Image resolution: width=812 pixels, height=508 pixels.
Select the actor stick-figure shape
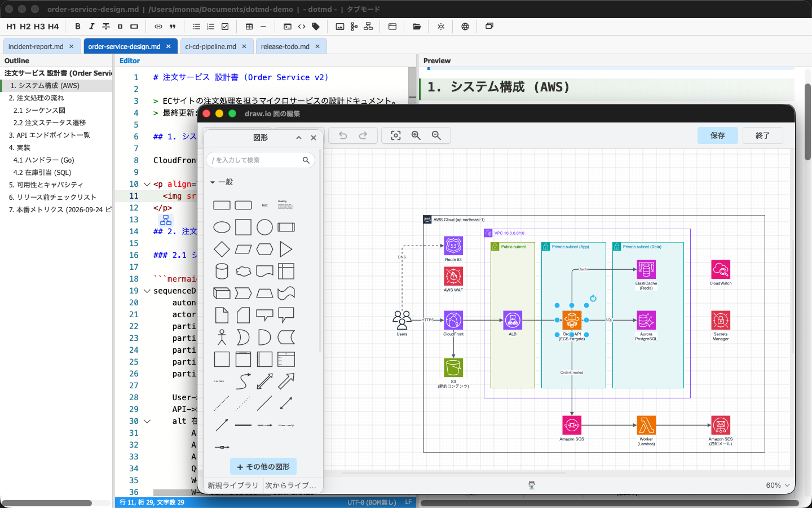click(x=222, y=338)
